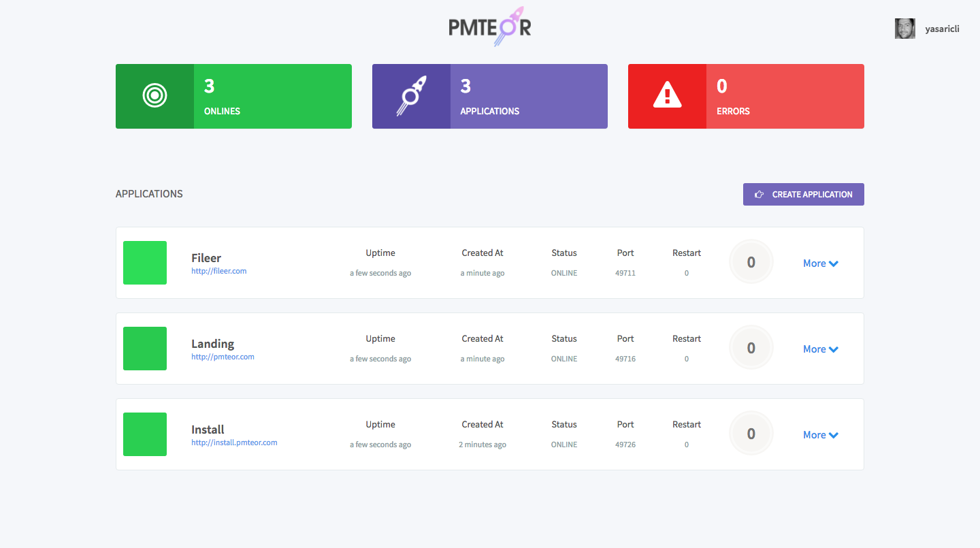Click the circular 0 counter for Fileer

point(751,262)
